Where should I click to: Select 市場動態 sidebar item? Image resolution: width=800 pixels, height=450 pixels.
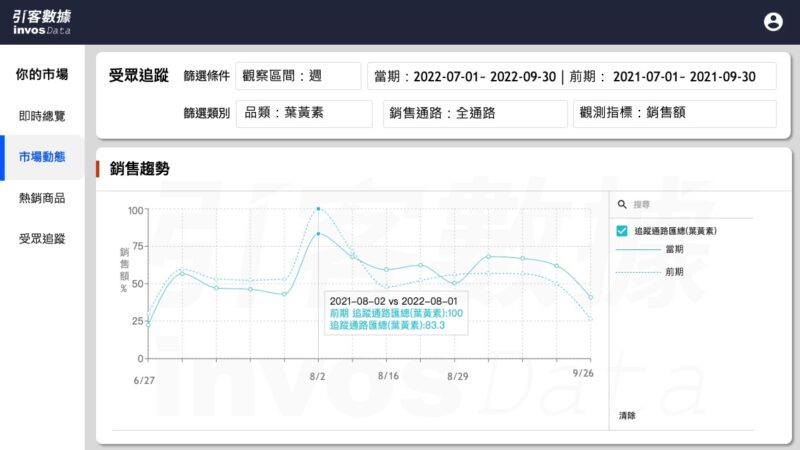[x=42, y=157]
